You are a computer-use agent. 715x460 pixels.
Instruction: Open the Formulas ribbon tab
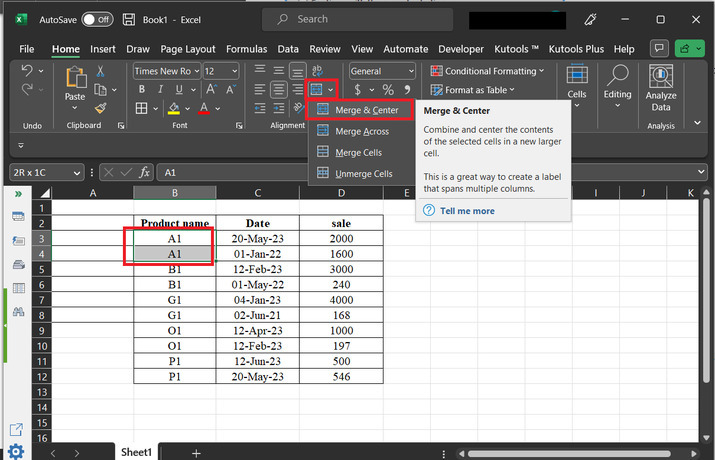[246, 49]
